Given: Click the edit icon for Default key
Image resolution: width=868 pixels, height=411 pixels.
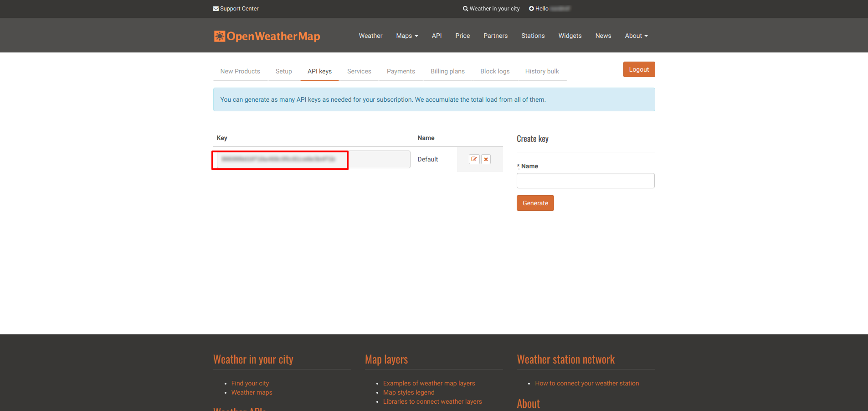Looking at the screenshot, I should tap(474, 159).
